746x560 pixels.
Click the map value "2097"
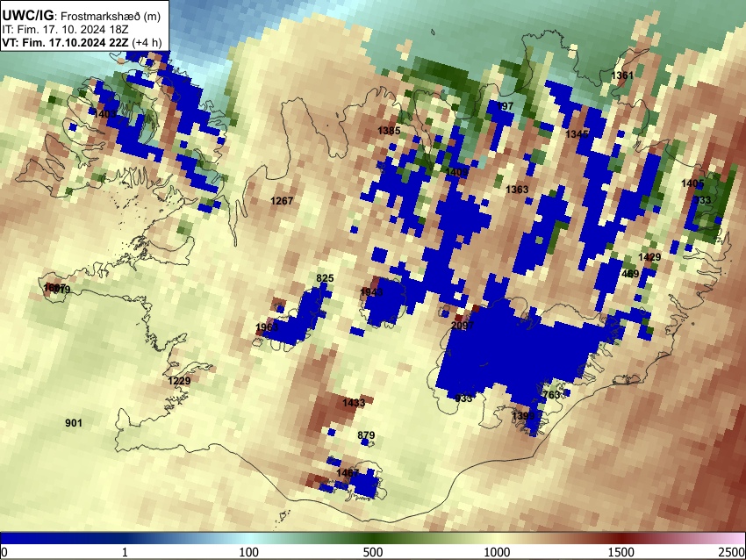(463, 326)
